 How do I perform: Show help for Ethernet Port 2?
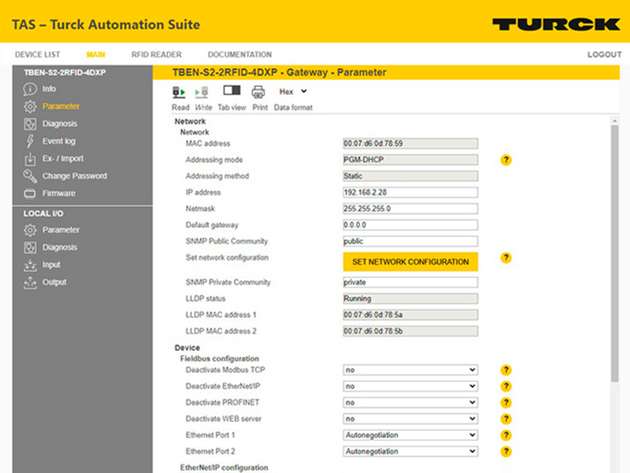pyautogui.click(x=506, y=452)
